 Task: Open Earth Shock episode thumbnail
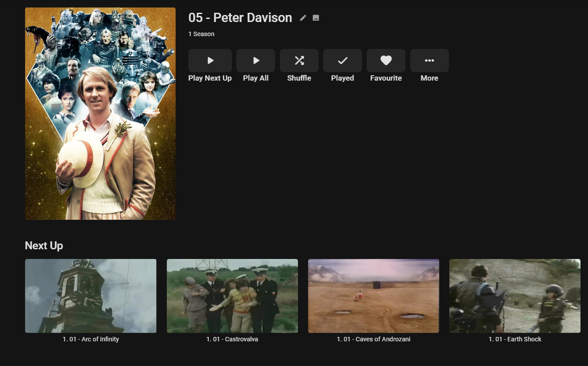point(515,296)
